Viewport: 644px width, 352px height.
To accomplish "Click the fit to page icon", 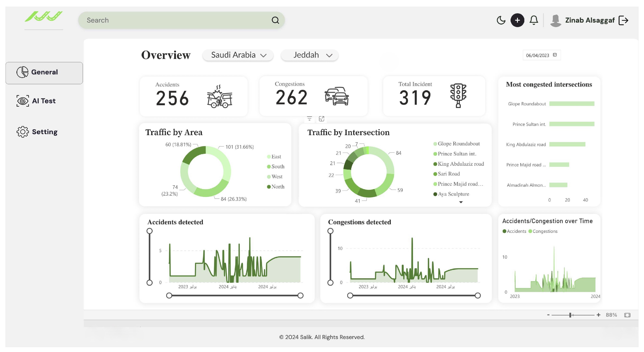I will [627, 315].
